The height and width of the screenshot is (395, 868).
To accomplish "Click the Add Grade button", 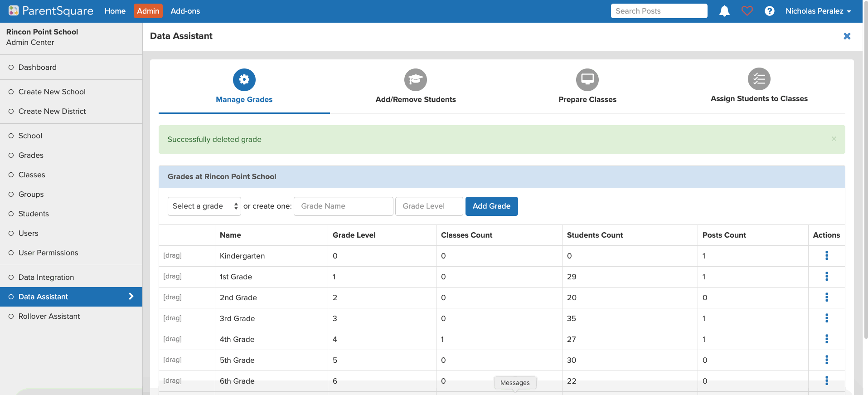I will 491,206.
